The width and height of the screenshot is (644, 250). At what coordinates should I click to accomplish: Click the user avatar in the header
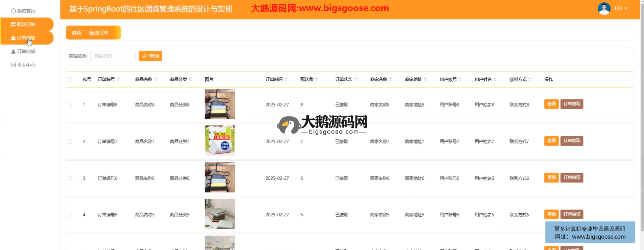click(x=604, y=8)
